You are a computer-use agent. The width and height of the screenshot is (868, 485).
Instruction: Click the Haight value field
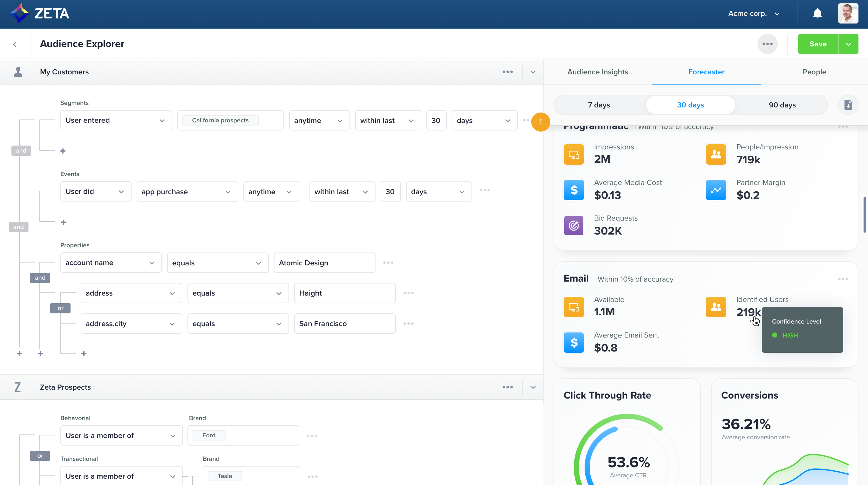(345, 293)
